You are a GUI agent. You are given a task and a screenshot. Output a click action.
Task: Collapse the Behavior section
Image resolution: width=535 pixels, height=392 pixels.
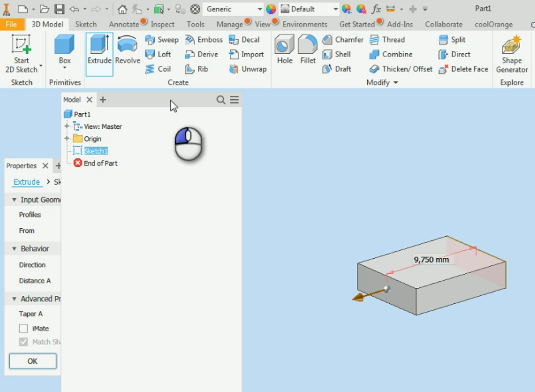pyautogui.click(x=14, y=249)
